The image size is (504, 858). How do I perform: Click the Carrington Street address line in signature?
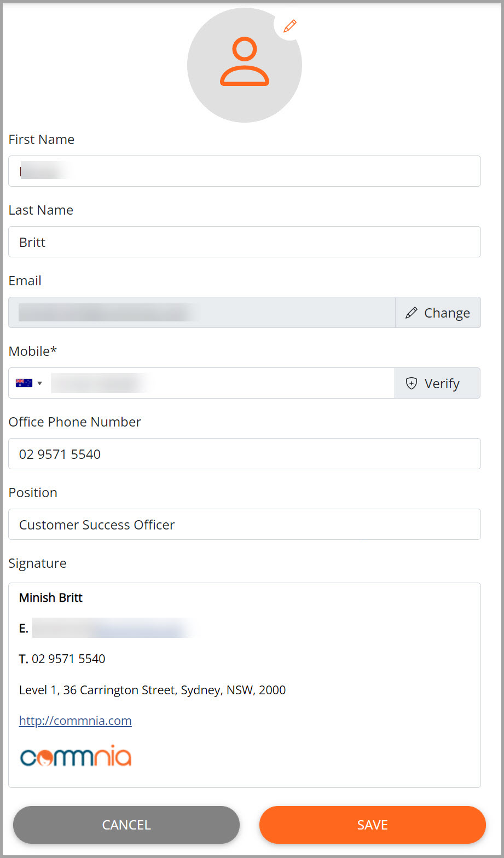[x=153, y=690]
